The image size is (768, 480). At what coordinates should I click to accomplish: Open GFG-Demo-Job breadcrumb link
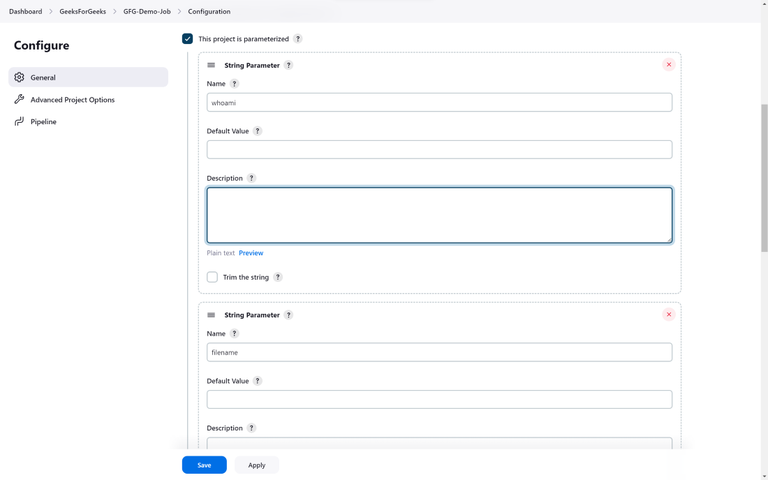coord(147,11)
